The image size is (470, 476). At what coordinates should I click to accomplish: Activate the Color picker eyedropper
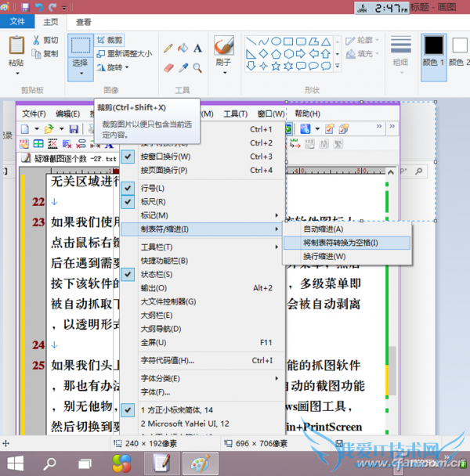point(183,67)
